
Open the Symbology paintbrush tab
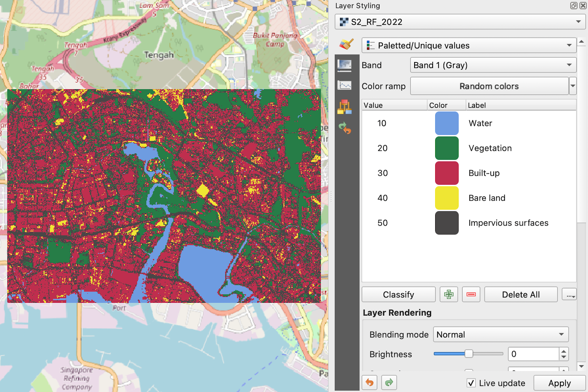tap(346, 44)
